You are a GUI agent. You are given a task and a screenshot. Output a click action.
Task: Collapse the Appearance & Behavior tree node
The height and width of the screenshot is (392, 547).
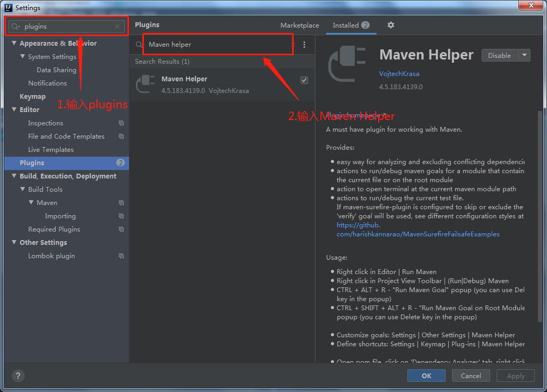[x=14, y=43]
